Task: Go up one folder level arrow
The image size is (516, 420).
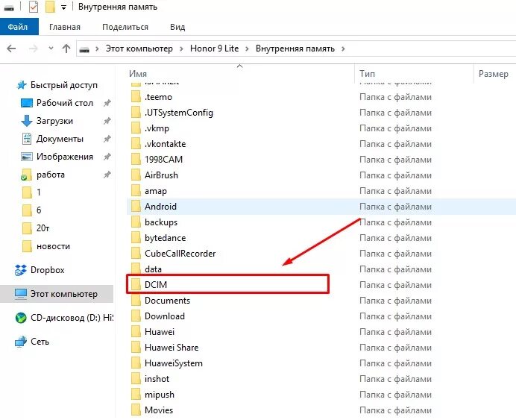Action: tap(66, 48)
